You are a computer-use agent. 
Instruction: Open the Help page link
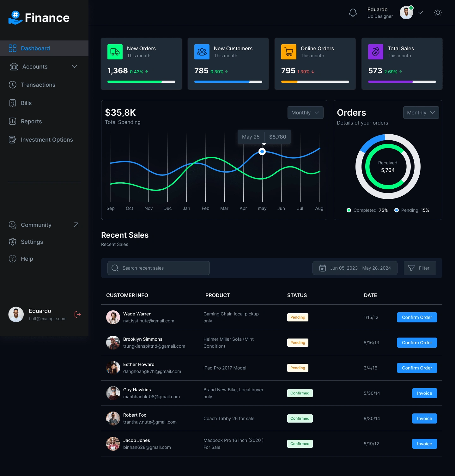coord(27,259)
